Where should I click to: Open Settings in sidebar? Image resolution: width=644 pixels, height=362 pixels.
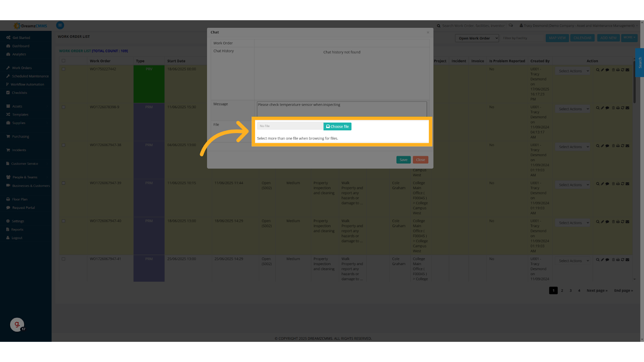click(x=15, y=221)
